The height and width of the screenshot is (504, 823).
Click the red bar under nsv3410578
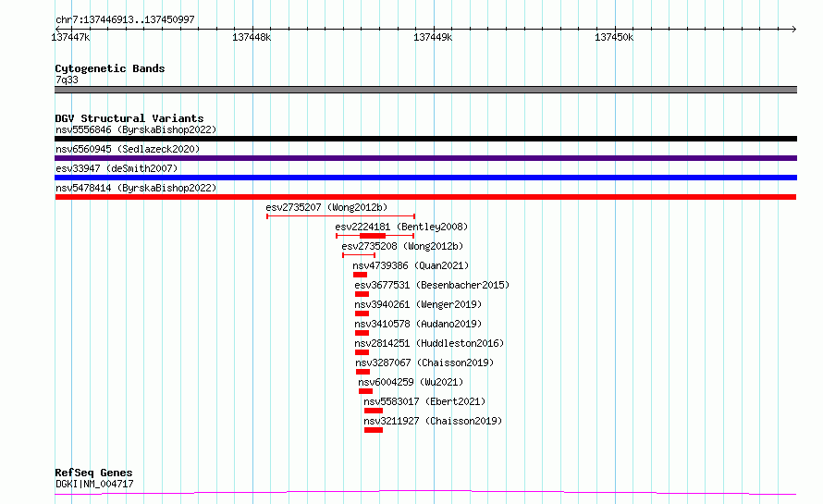tap(362, 333)
